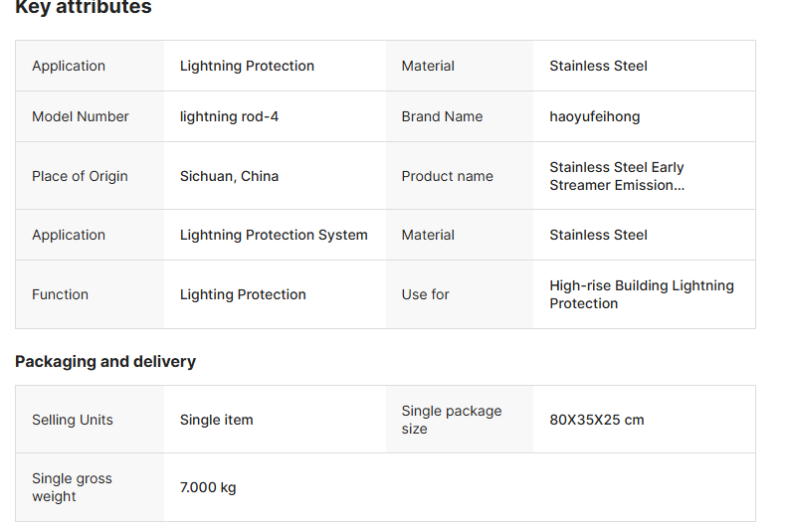Select the "Use for" label
The width and height of the screenshot is (788, 532).
[425, 294]
